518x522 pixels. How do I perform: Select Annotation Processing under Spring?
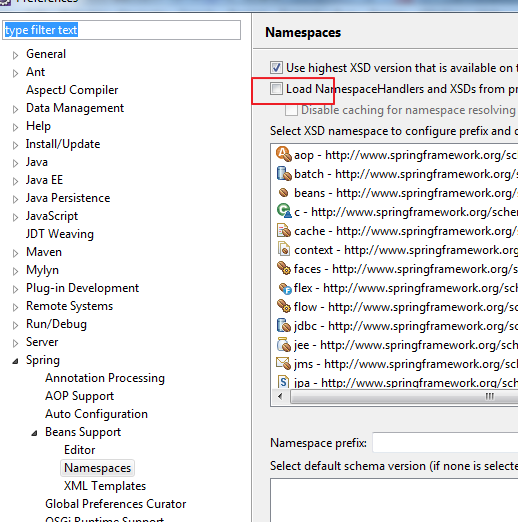(105, 378)
